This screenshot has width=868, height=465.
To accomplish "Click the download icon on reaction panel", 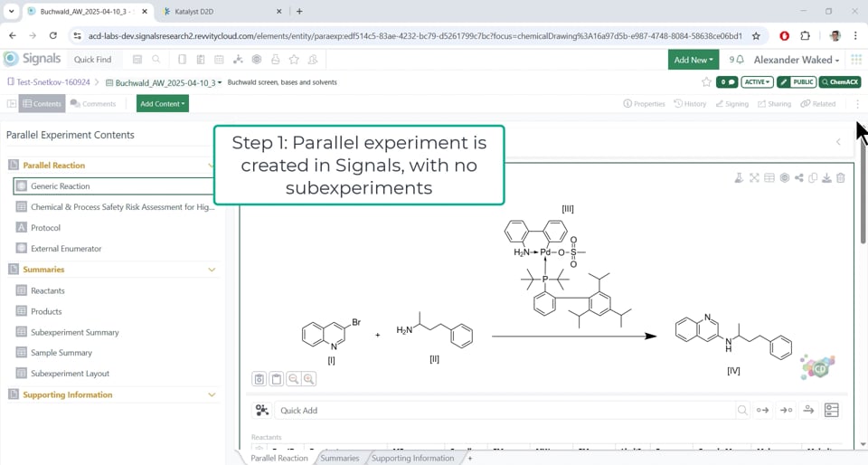I will tap(826, 177).
